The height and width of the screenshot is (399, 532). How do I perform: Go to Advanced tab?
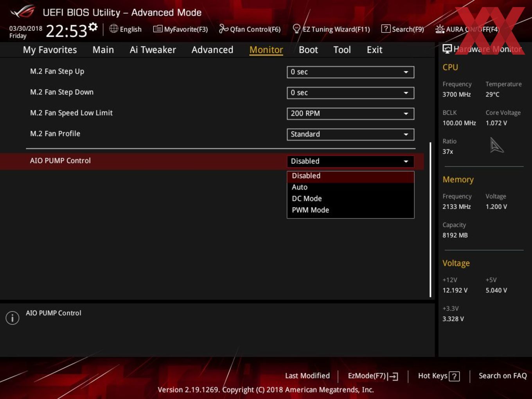(212, 50)
